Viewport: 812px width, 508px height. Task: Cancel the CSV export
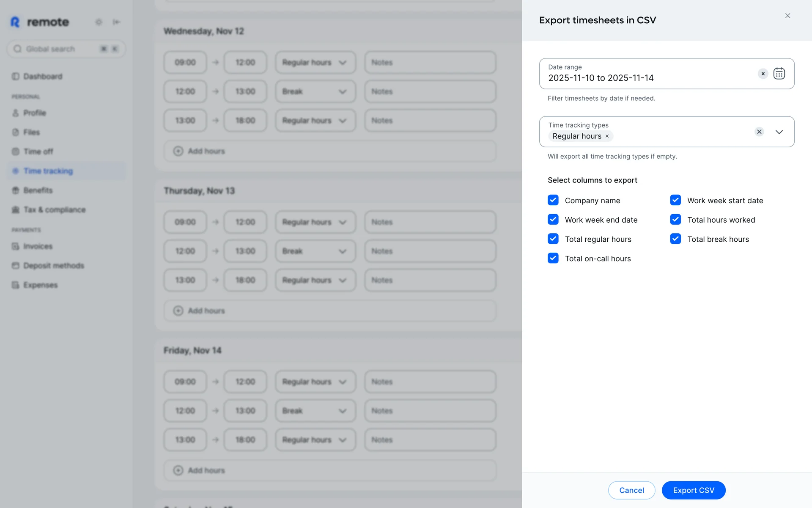631,490
